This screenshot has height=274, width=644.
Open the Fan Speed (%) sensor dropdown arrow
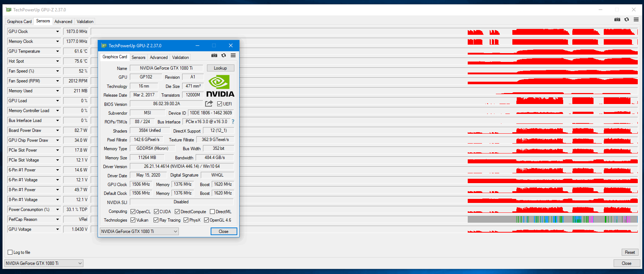57,71
